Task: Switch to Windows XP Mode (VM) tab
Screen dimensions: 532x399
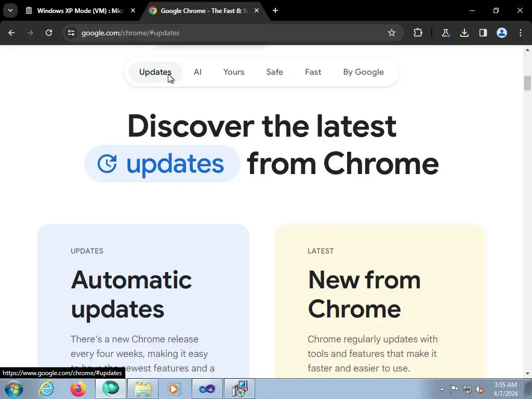Action: [x=79, y=11]
